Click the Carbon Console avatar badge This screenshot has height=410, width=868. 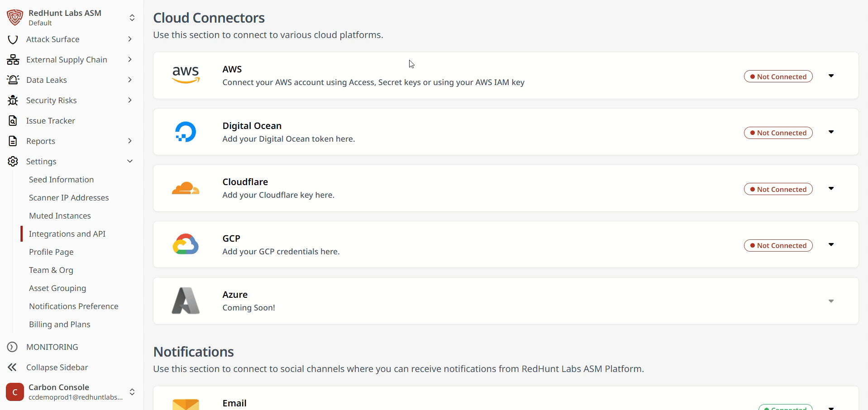15,392
